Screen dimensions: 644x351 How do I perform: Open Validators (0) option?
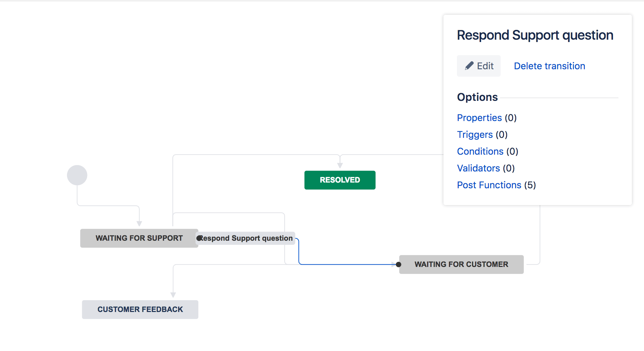point(486,168)
